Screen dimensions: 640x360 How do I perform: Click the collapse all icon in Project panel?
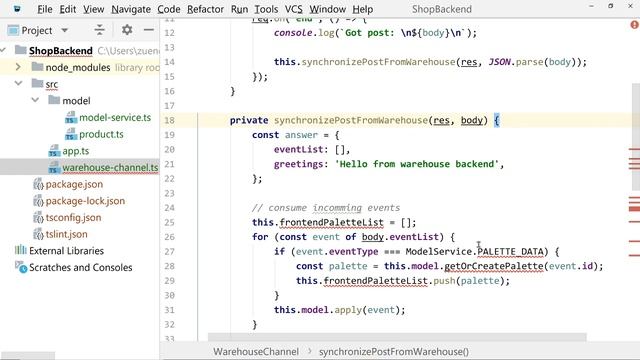pos(99,30)
